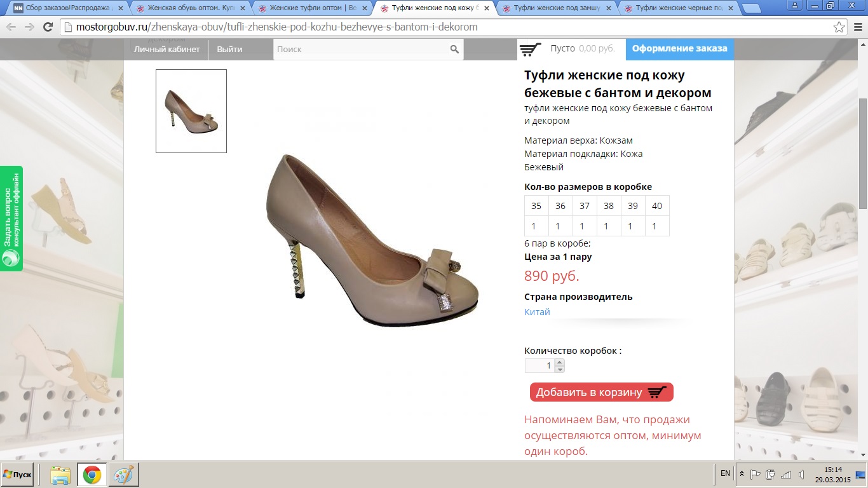This screenshot has height=488, width=868.
Task: Close the 'Туфли женские черные' tab
Action: pyautogui.click(x=730, y=9)
